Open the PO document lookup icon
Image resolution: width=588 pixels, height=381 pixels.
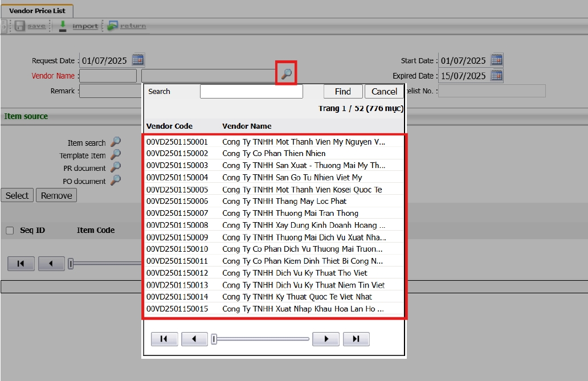click(116, 181)
